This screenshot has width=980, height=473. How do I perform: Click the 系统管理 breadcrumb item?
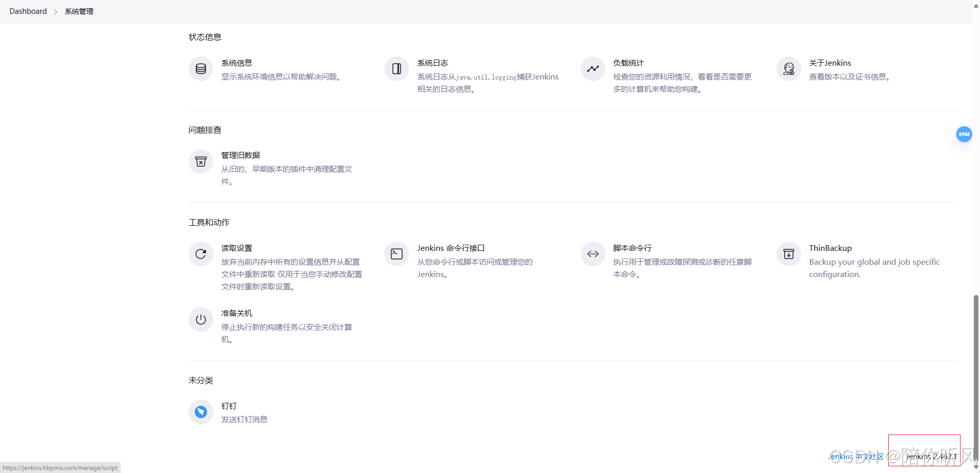click(x=79, y=11)
